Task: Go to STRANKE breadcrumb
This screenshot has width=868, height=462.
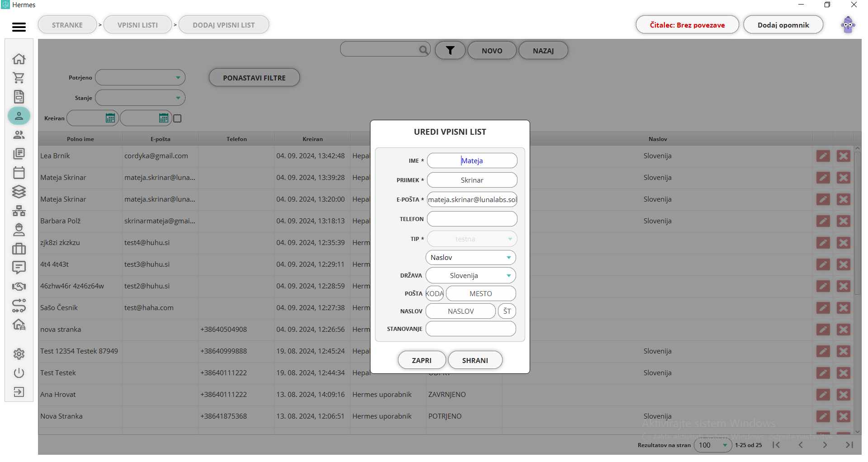Action: tap(67, 25)
